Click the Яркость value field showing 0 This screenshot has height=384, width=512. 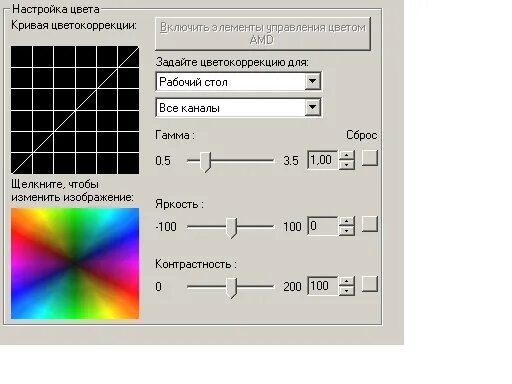pyautogui.click(x=322, y=226)
